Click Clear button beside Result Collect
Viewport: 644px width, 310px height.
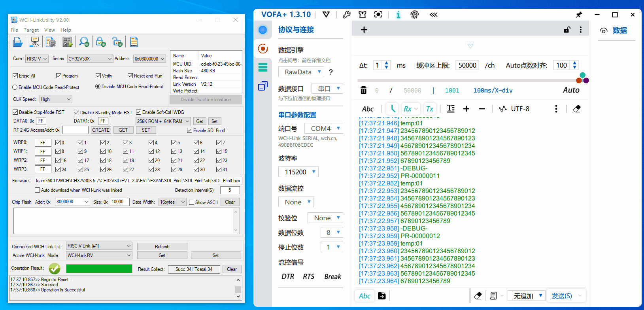click(232, 269)
